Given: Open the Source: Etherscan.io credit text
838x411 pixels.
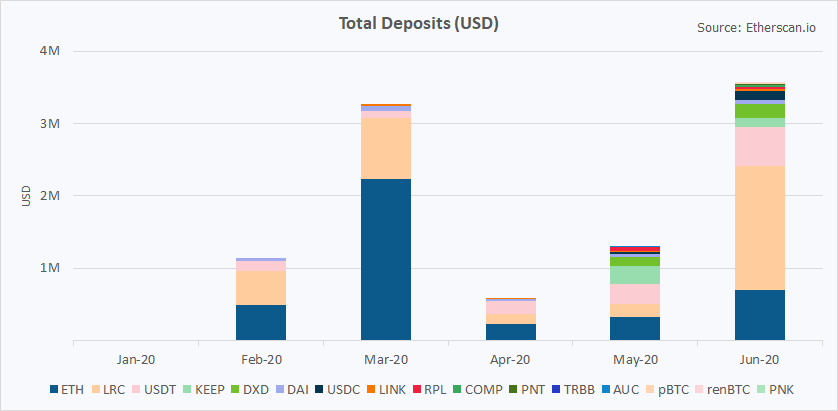Looking at the screenshot, I should point(756,28).
